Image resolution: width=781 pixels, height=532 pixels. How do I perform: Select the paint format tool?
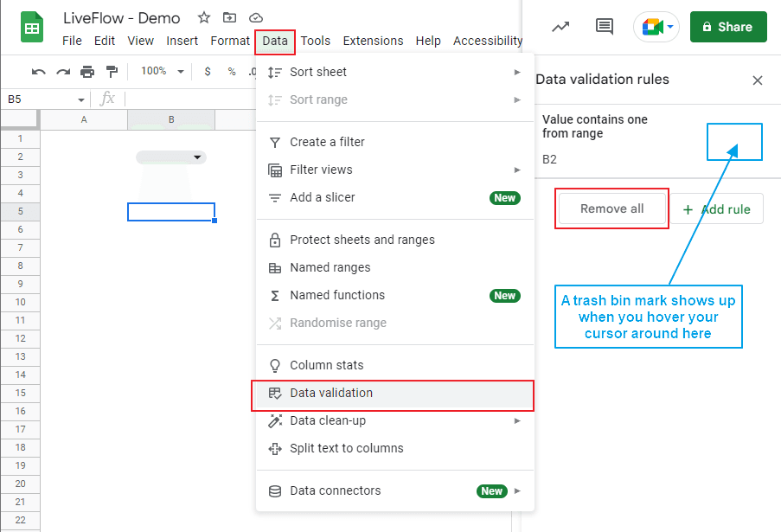[x=112, y=72]
